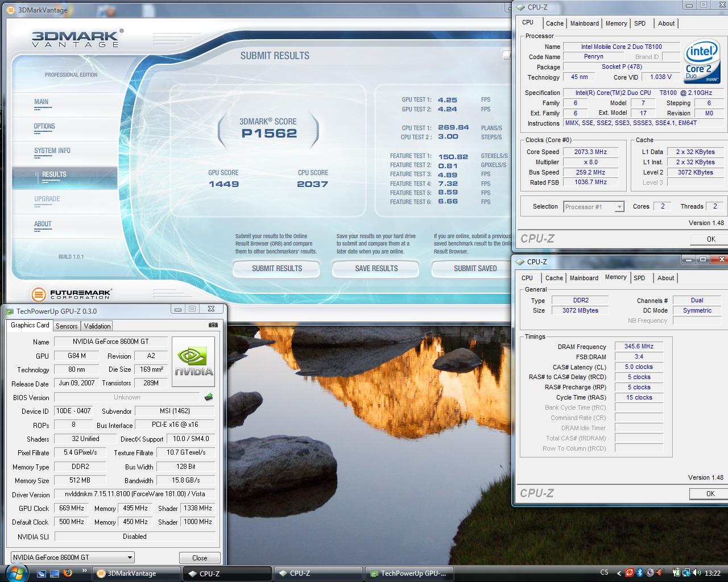
Task: Click the GPU-Z camera screenshot icon
Action: pos(213,325)
